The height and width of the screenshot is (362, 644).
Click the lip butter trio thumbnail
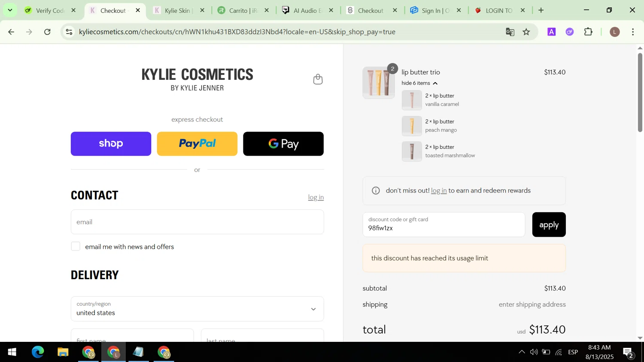378,83
